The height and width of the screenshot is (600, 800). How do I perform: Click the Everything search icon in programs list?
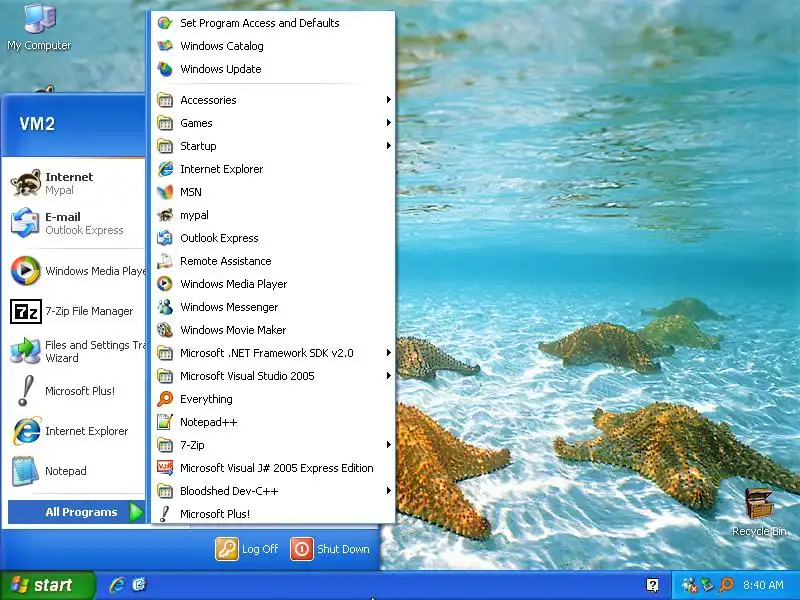[165, 399]
